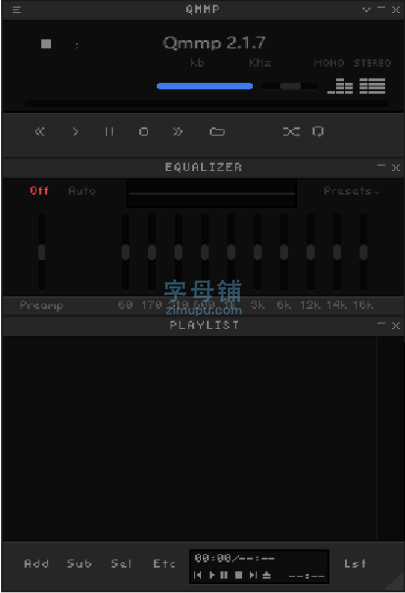Viewport: 405px width, 593px height.
Task: Click the Preamp slider handle
Action: [42, 252]
